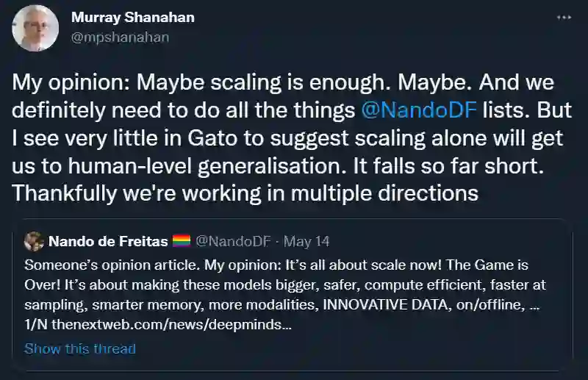Screen dimensions: 588x380
Task: Open the three-dot more options menu
Action: tap(563, 17)
